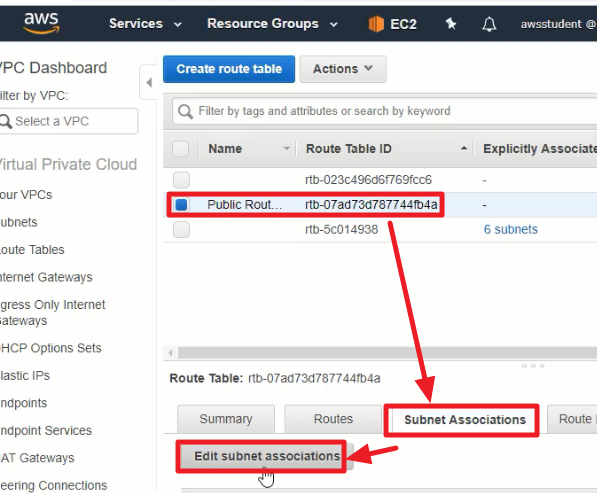The height and width of the screenshot is (493, 597).
Task: Check the rtb-5c014938 row checkbox
Action: coord(181,230)
